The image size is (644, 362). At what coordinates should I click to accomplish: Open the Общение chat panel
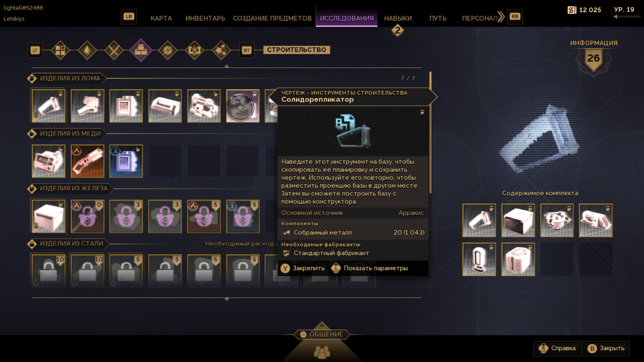click(x=322, y=335)
